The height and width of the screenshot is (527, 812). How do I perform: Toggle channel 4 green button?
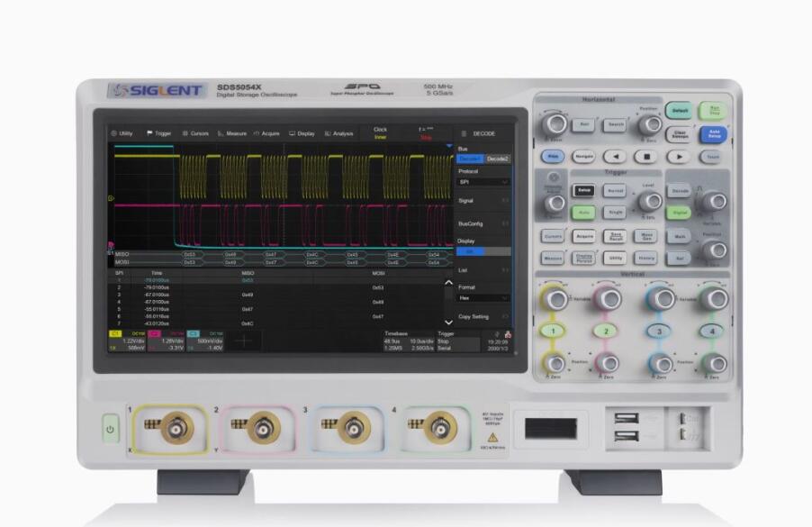[712, 332]
